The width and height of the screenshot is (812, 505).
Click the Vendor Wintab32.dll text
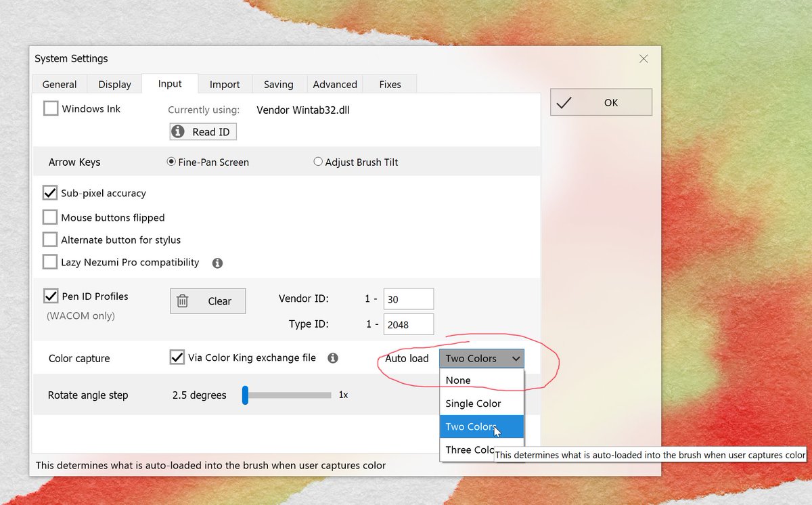coord(303,110)
